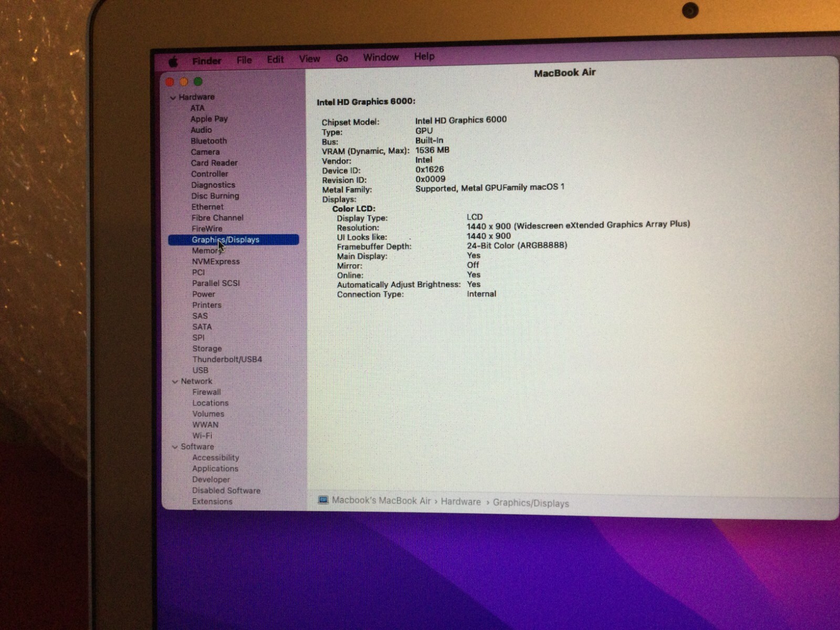Click the VRAM value 1536 MB
This screenshot has width=840, height=630.
coord(432,150)
